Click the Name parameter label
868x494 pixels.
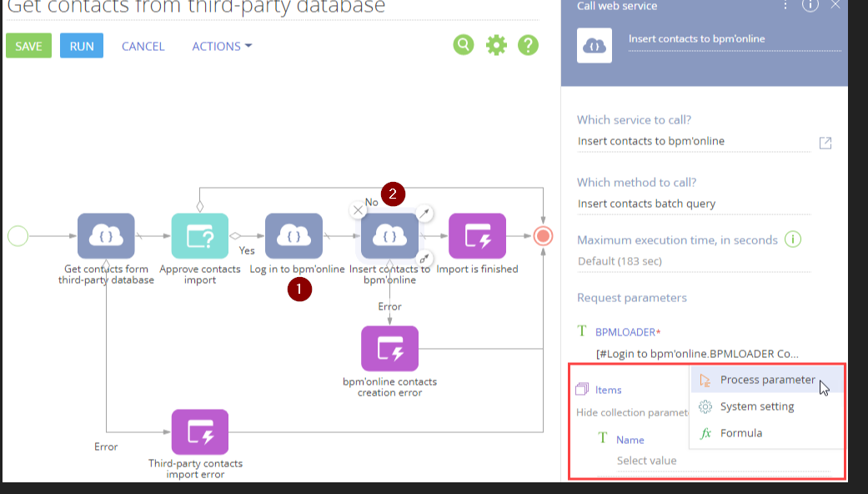click(x=630, y=440)
